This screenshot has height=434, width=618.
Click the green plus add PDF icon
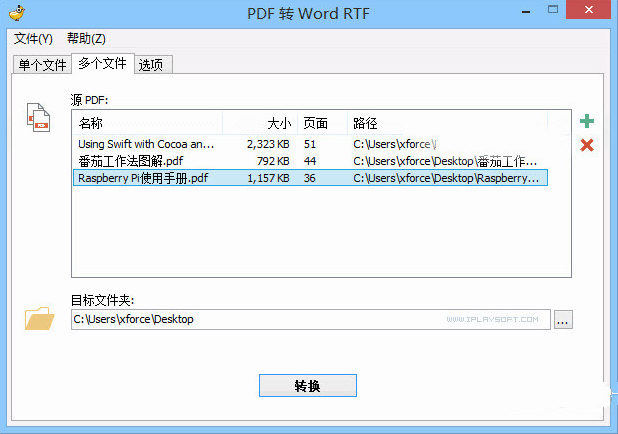click(587, 122)
